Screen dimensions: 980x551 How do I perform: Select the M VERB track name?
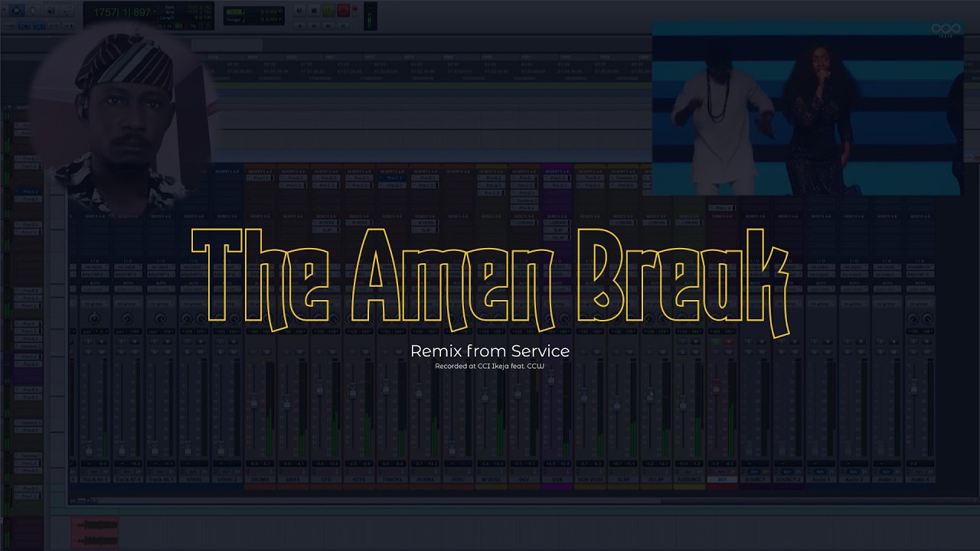point(492,479)
